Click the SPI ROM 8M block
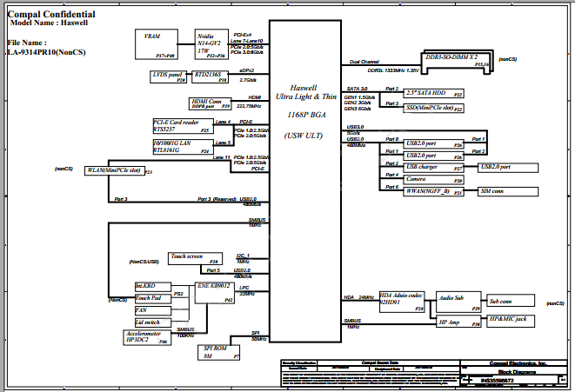 pyautogui.click(x=219, y=352)
